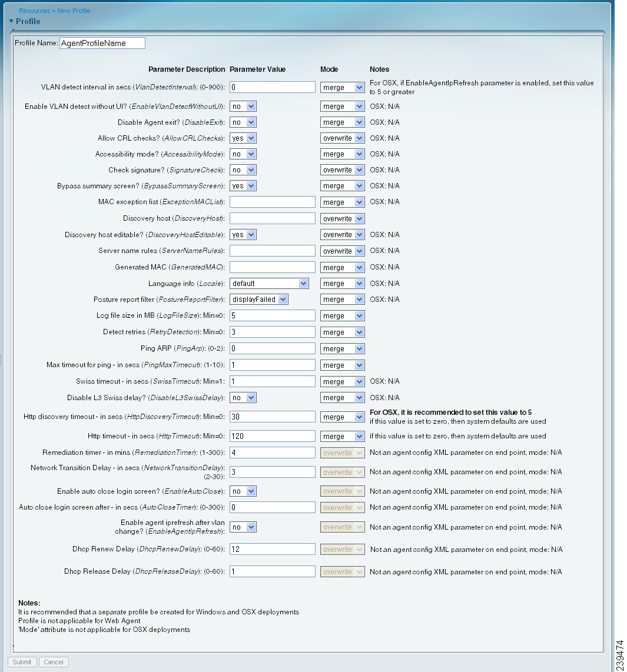This screenshot has width=627, height=672.
Task: Click the Submit button
Action: tap(22, 662)
